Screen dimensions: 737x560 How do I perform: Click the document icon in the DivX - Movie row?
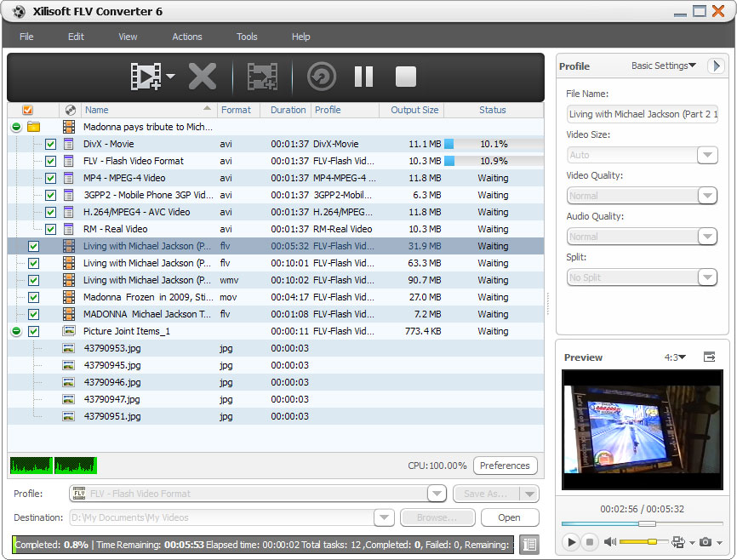69,144
